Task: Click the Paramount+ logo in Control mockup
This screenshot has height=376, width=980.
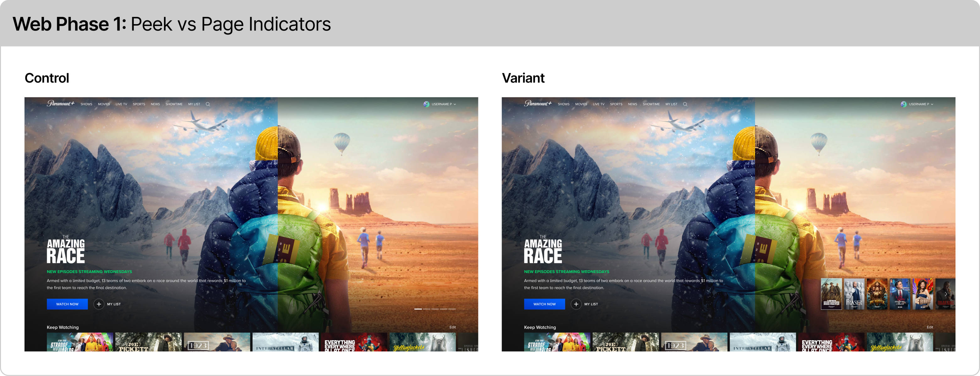Action: tap(61, 103)
